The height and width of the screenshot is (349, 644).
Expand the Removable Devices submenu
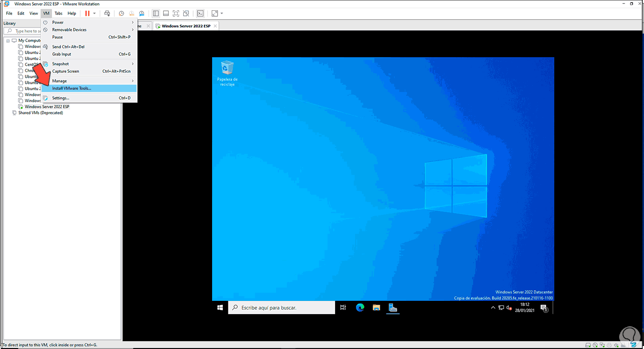89,30
